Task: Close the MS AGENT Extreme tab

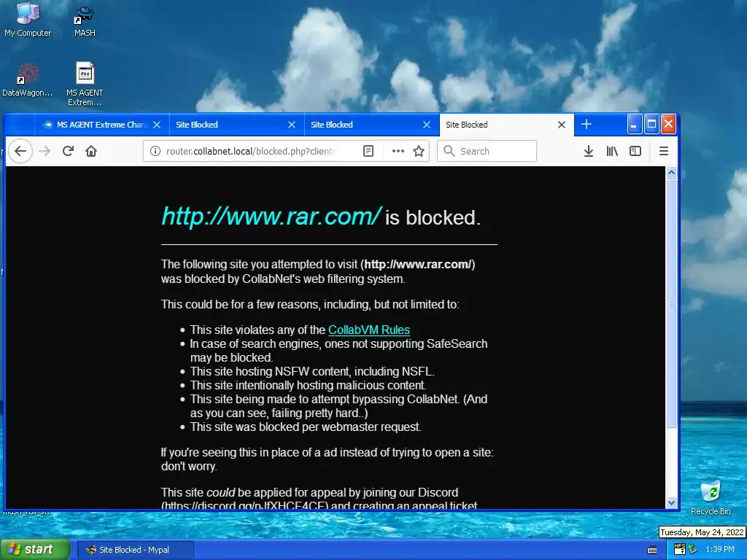Action: tap(157, 125)
